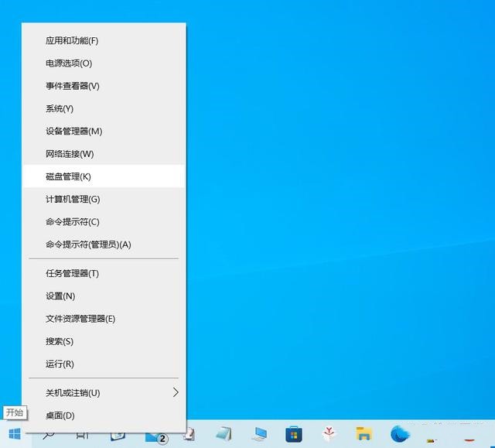495x448 pixels.
Task: Open the computer monitor icon on taskbar
Action: [259, 434]
